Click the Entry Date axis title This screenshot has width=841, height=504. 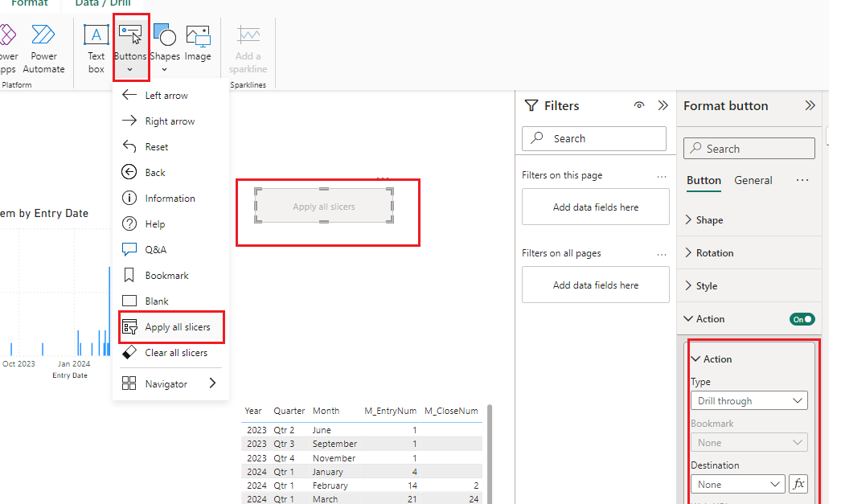(x=70, y=375)
